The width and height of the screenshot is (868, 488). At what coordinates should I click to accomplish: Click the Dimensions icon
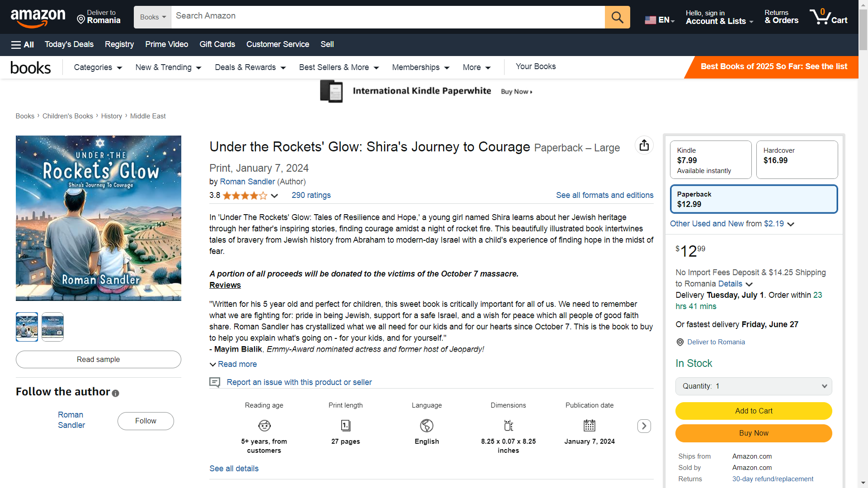[x=509, y=426]
